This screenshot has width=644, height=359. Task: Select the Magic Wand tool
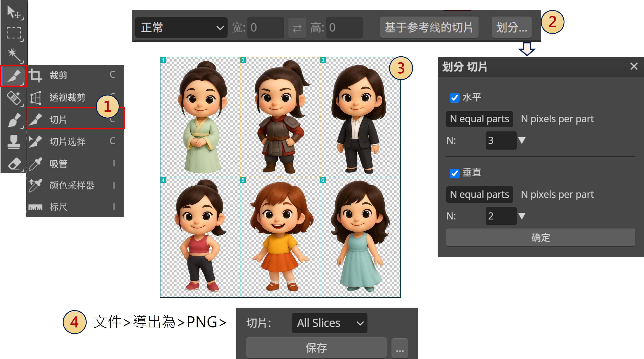coord(14,54)
